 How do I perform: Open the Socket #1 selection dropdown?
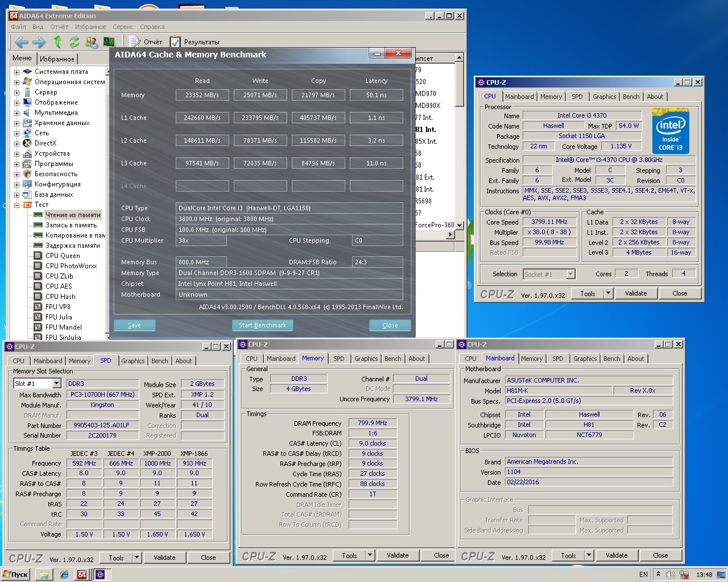tap(571, 275)
